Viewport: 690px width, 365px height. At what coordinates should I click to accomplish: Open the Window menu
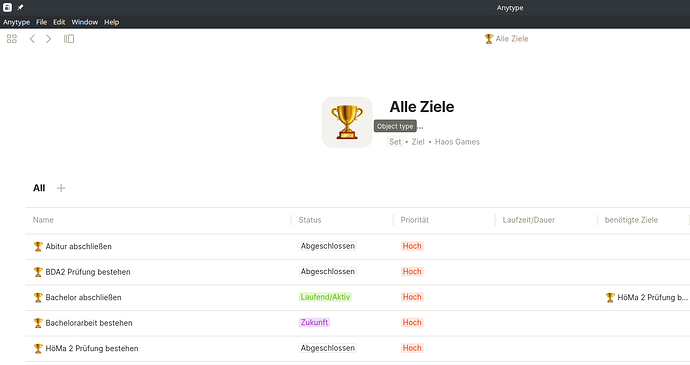pos(84,22)
